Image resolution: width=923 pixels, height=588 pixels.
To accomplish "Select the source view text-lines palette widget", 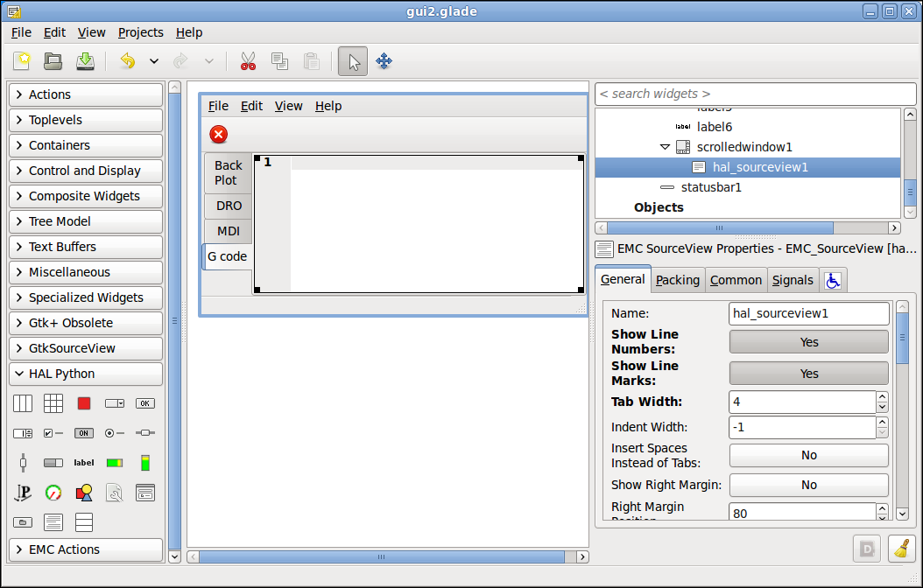I will (53, 522).
